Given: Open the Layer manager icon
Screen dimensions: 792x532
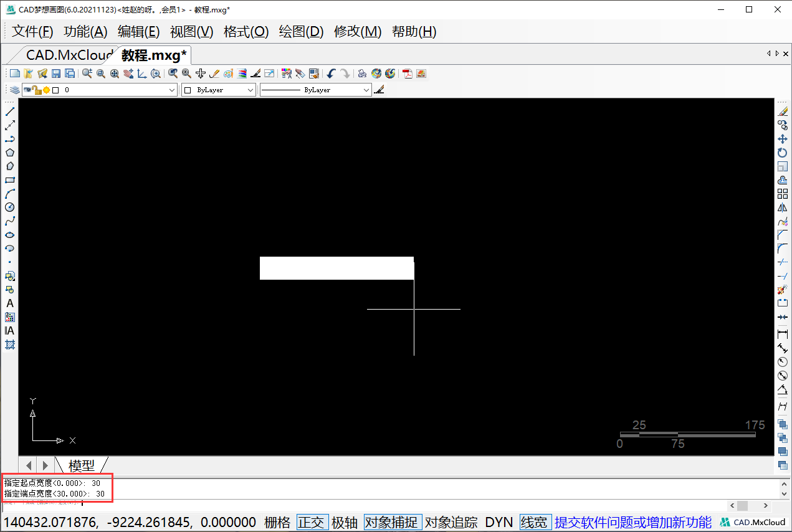Looking at the screenshot, I should click(14, 90).
